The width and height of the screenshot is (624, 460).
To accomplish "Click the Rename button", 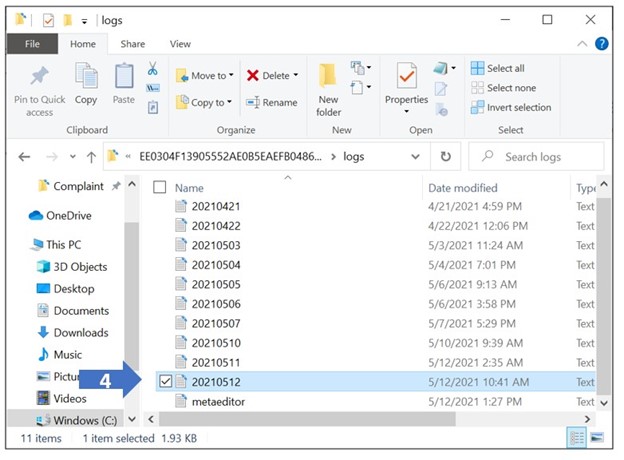I will click(x=272, y=102).
